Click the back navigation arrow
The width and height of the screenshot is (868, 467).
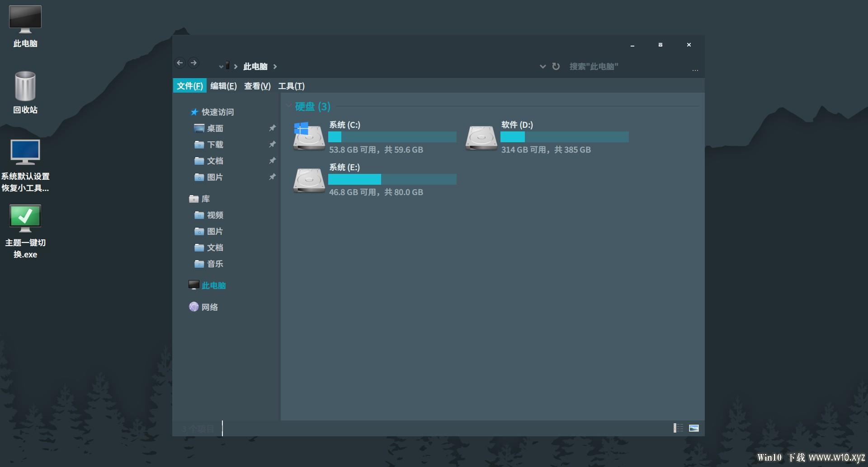click(180, 63)
